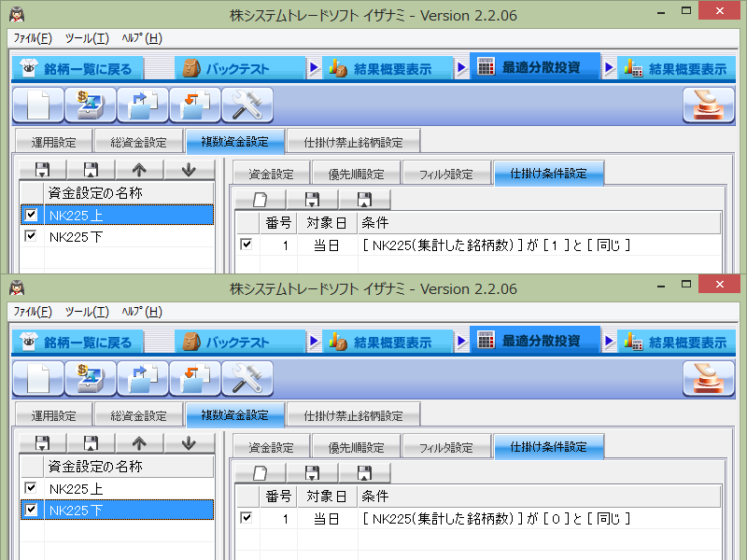The width and height of the screenshot is (747, 560).
Task: Click second floppy-disk icon above upper window condition table
Action: click(x=364, y=200)
